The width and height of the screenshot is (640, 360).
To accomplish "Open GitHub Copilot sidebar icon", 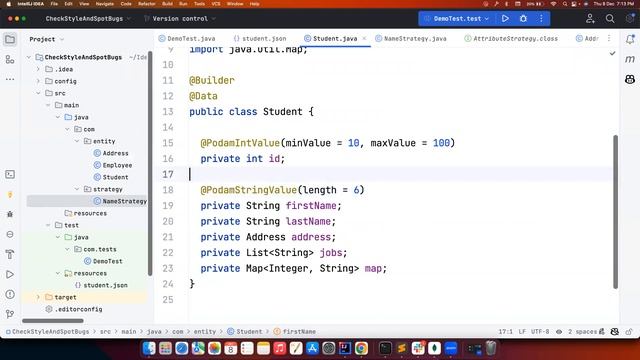I will pos(630,79).
